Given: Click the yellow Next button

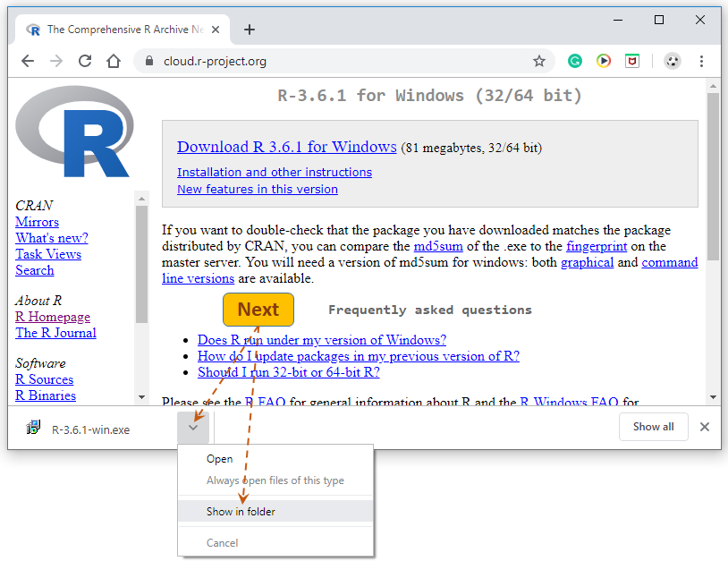Looking at the screenshot, I should [258, 310].
